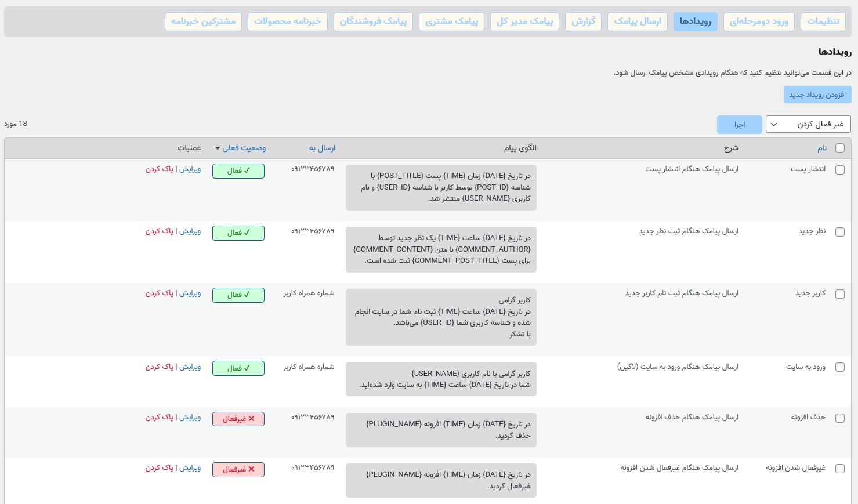Sort by وضعیت فعلی column header

click(244, 148)
